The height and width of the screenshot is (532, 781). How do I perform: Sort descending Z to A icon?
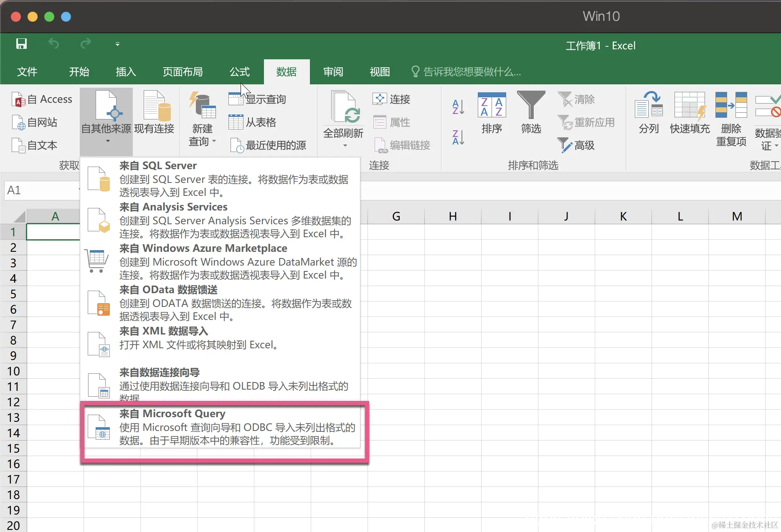click(458, 137)
